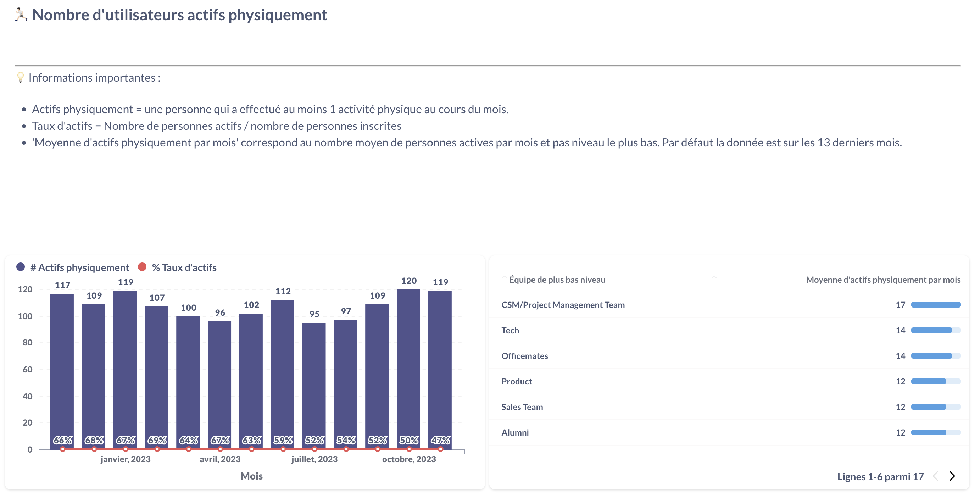This screenshot has width=980, height=498.
Task: Click the lightbulb icon beside Informations importantes
Action: click(x=21, y=78)
